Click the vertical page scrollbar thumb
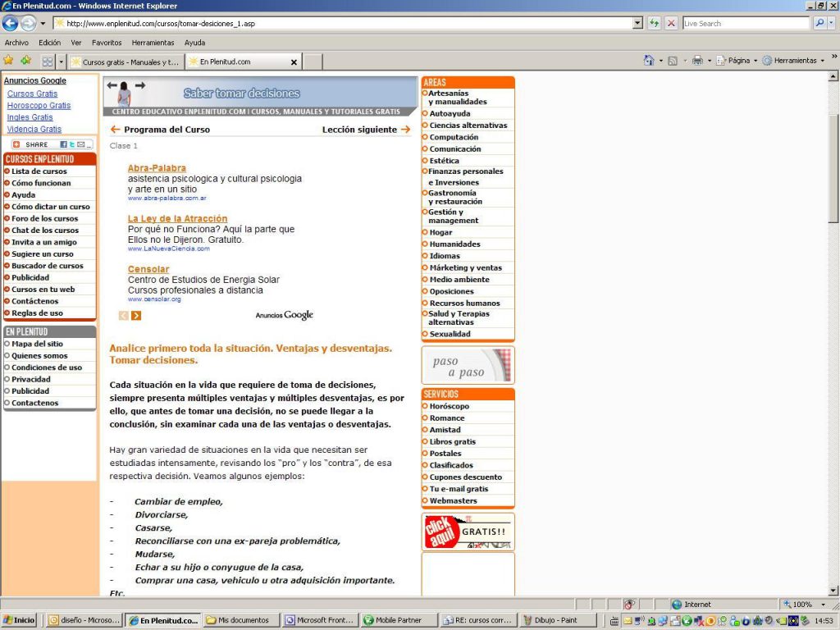840x630 pixels. 833,168
